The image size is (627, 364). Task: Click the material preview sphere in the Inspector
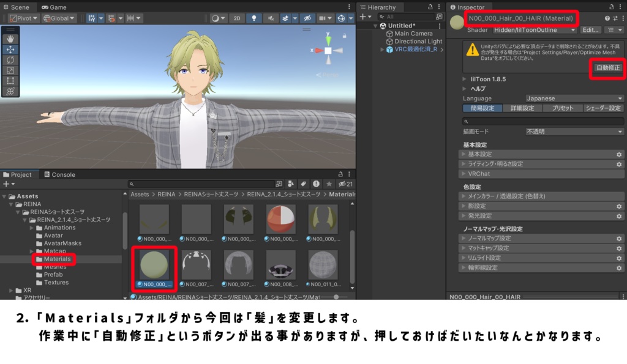[x=457, y=22]
